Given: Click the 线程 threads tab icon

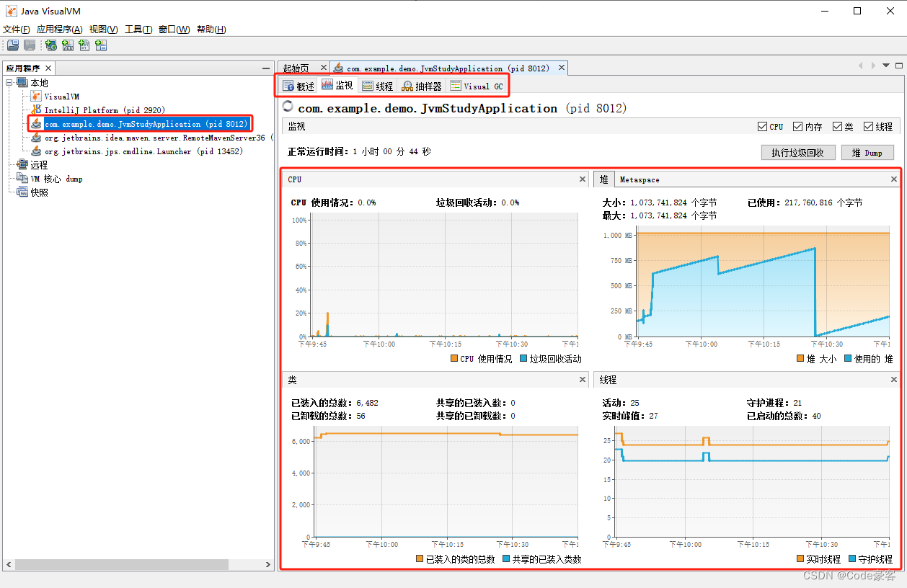Looking at the screenshot, I should (x=368, y=86).
